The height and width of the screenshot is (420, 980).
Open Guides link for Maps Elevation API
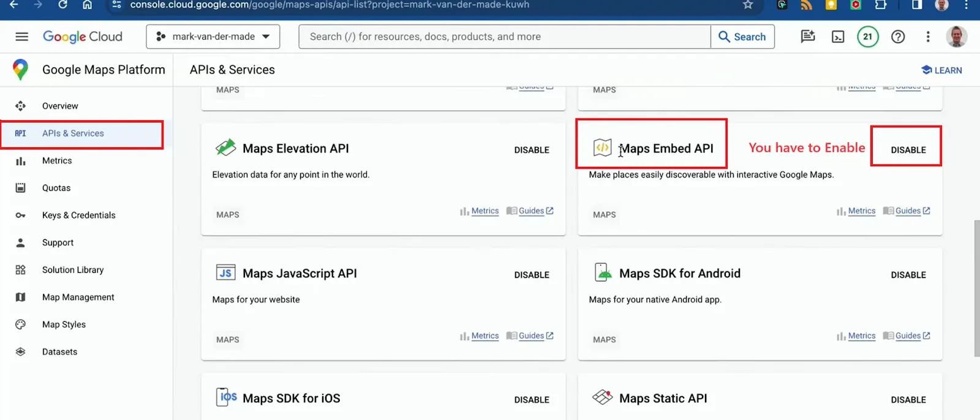(530, 211)
